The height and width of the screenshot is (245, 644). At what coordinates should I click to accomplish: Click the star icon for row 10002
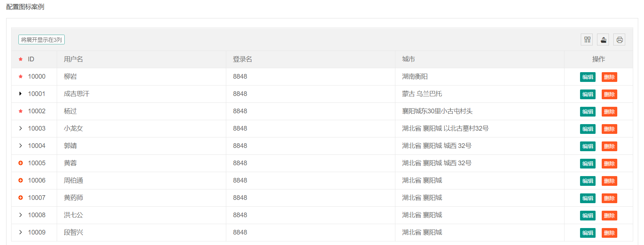coord(21,111)
